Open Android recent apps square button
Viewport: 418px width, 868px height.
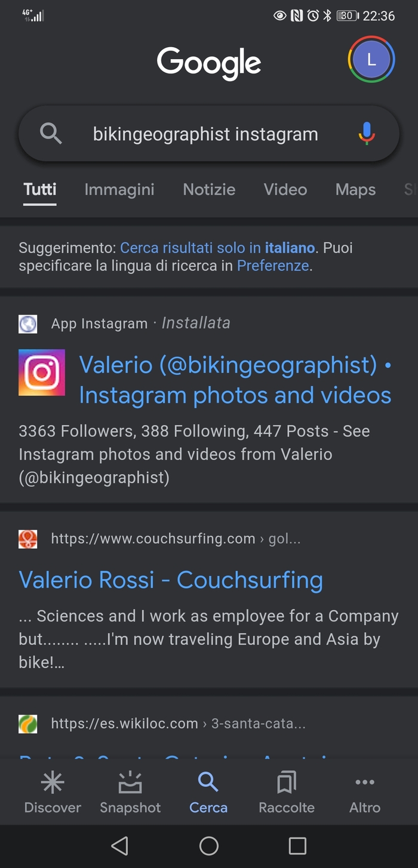[x=297, y=845]
